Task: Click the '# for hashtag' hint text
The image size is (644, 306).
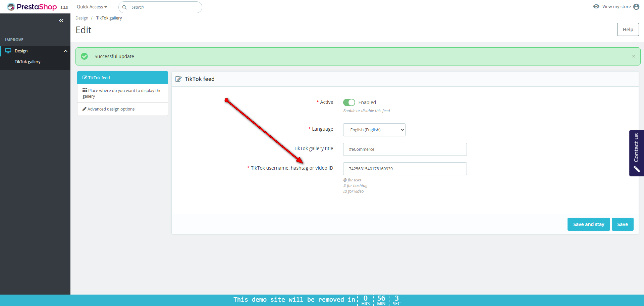Action: click(x=355, y=186)
